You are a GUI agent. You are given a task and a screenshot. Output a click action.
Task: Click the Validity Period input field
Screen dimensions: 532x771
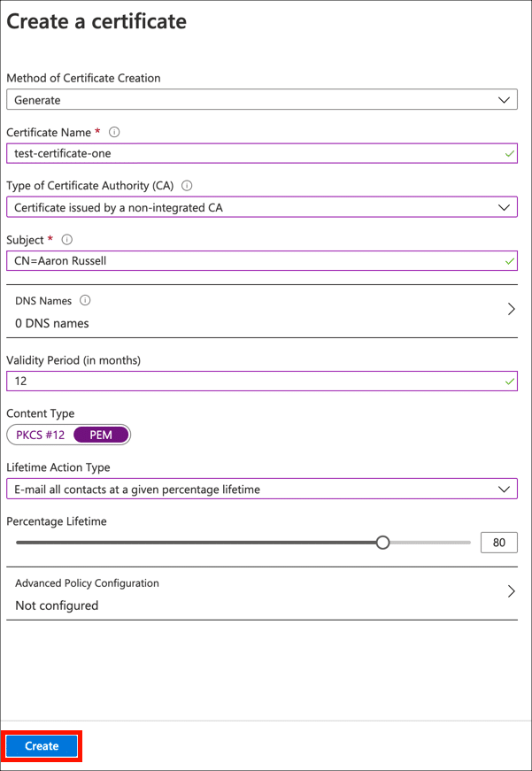pyautogui.click(x=248, y=382)
